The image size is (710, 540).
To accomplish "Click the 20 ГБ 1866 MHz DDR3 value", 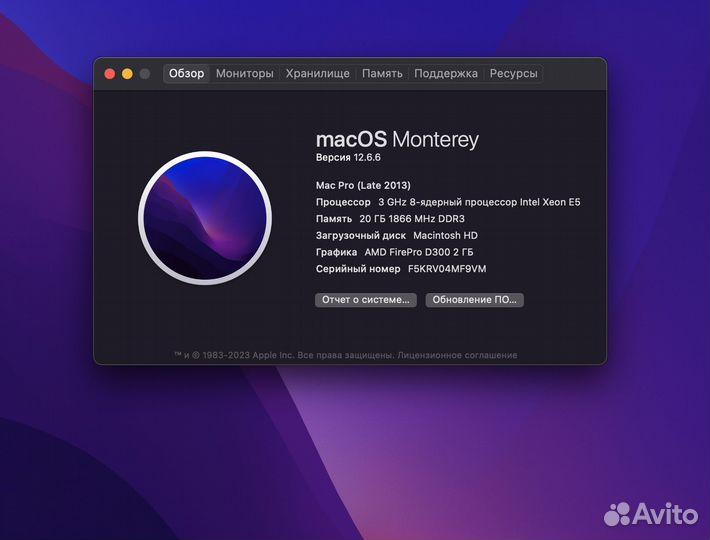I will click(x=412, y=219).
